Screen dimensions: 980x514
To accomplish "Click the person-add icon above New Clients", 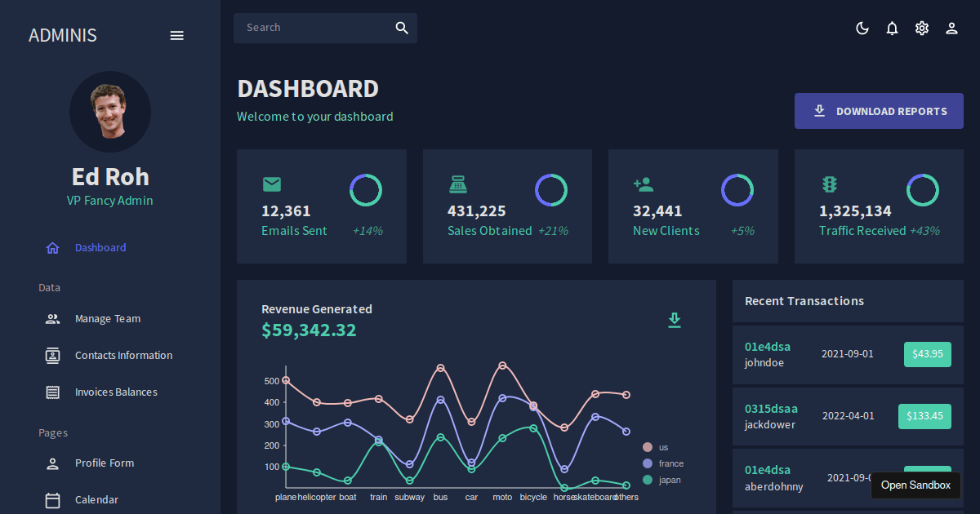I will coord(644,184).
